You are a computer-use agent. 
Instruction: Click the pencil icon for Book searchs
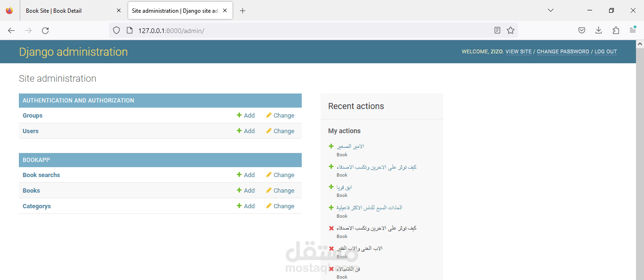click(x=269, y=175)
